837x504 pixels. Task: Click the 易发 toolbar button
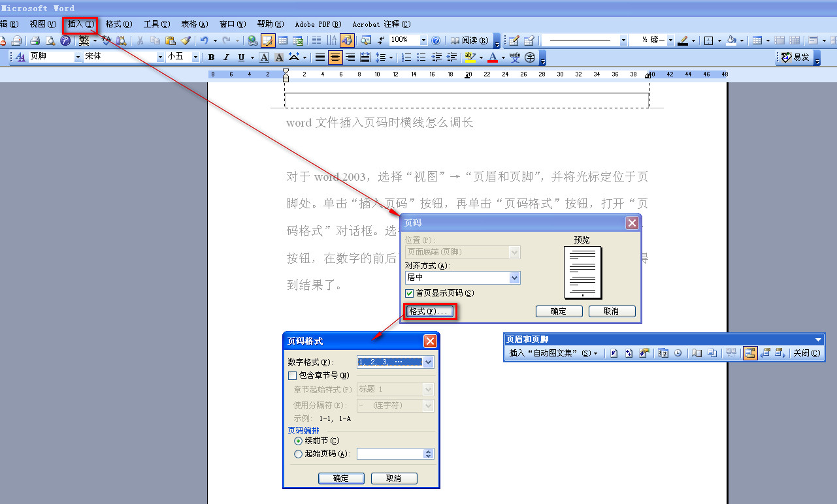796,57
